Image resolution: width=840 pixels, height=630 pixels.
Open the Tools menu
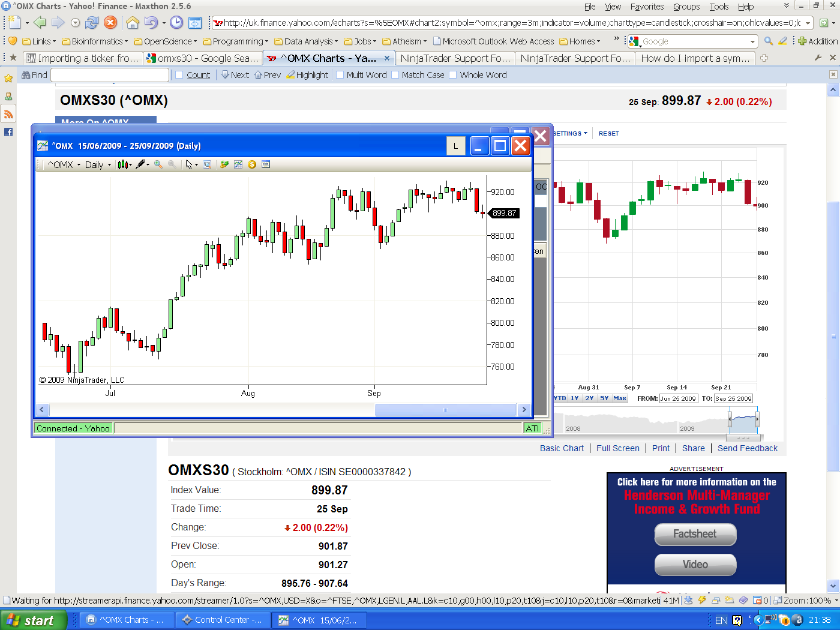pos(719,7)
